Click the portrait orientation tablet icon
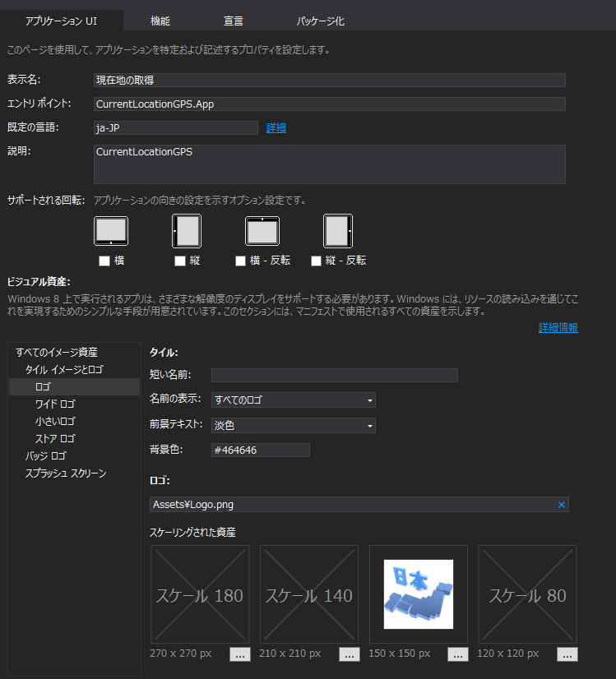The height and width of the screenshot is (679, 616). [x=187, y=231]
